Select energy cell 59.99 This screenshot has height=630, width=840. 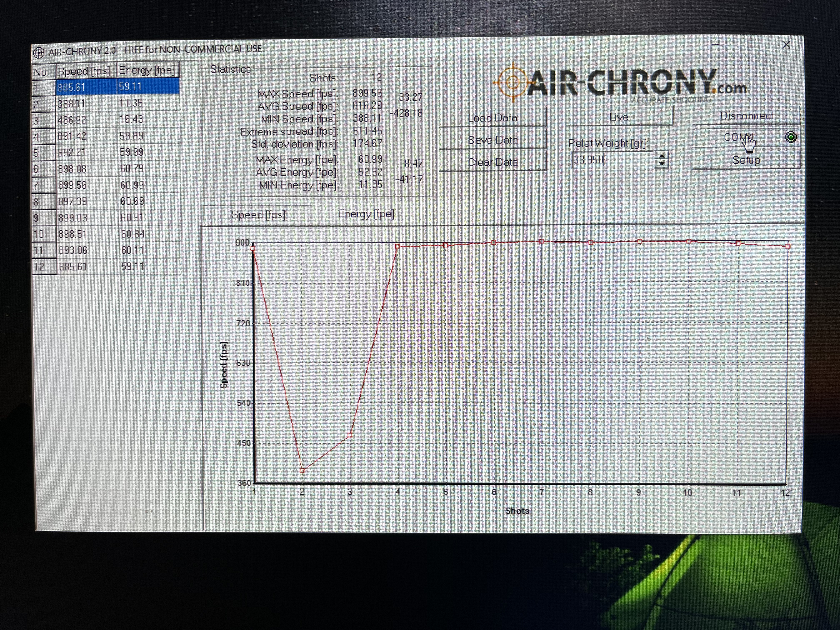pos(149,152)
